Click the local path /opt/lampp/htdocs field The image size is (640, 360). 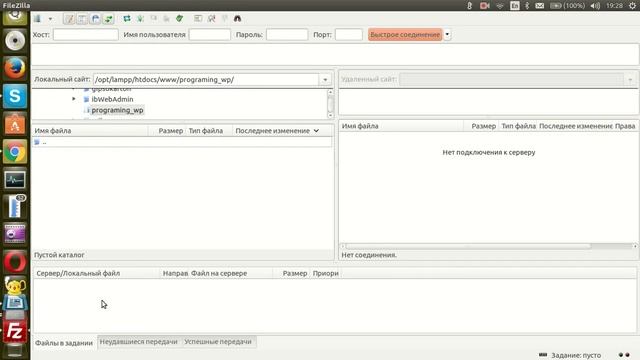[206, 80]
